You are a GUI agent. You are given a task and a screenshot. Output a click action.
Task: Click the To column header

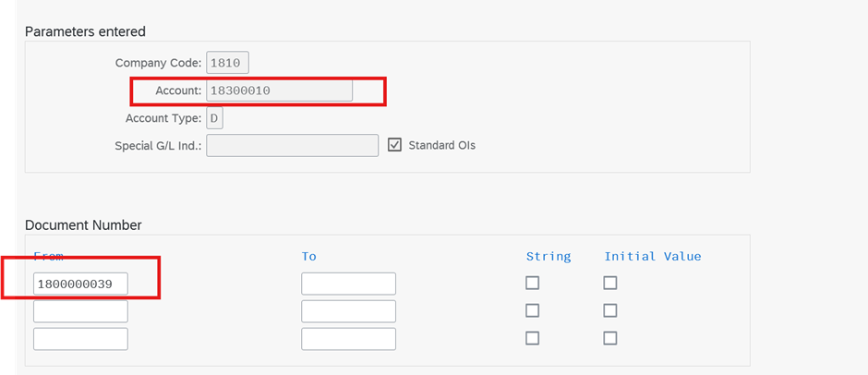[309, 257]
